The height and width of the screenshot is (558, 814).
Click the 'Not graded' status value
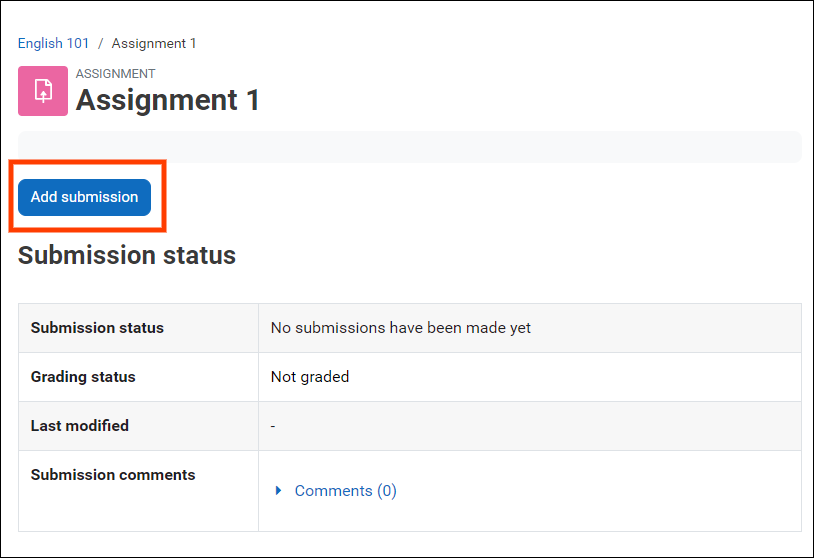[x=310, y=377]
